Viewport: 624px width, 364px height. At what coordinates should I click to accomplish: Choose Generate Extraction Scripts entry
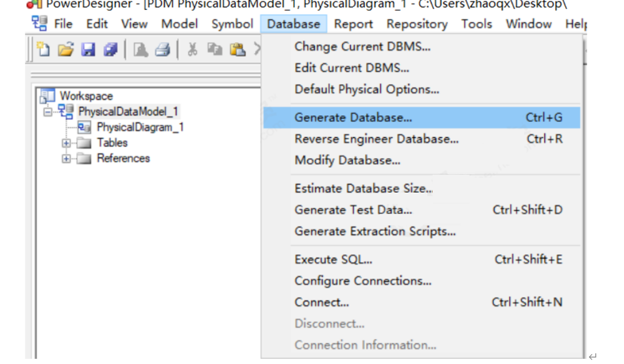tap(421, 231)
